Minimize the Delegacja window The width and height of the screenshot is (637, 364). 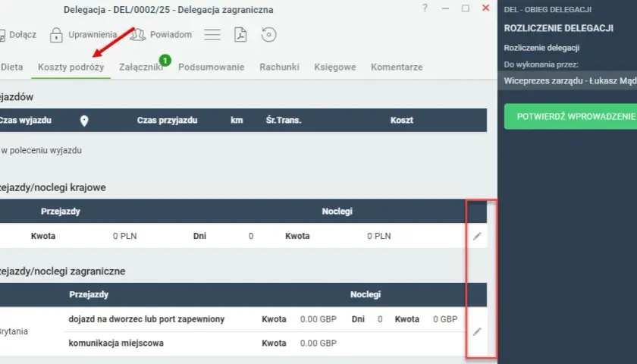point(445,8)
